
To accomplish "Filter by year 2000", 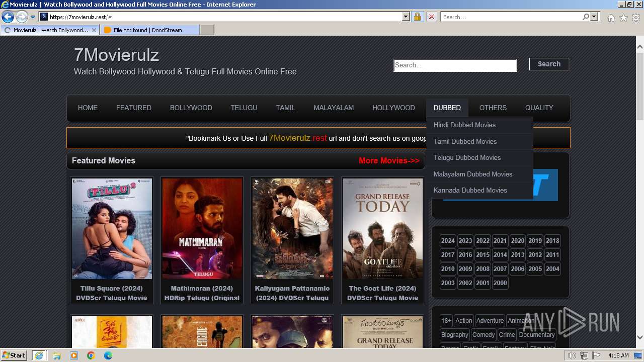I will (500, 283).
